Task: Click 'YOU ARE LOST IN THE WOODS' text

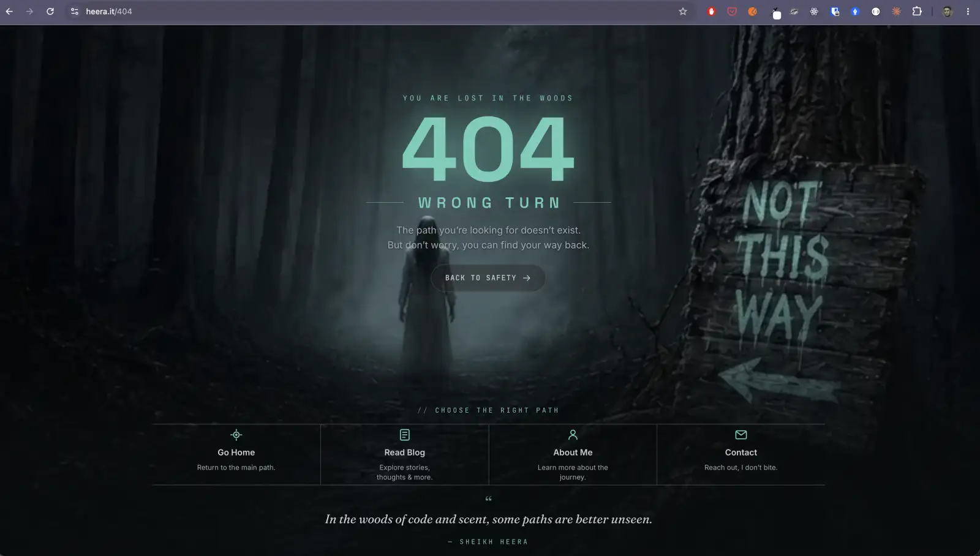Action: click(488, 98)
